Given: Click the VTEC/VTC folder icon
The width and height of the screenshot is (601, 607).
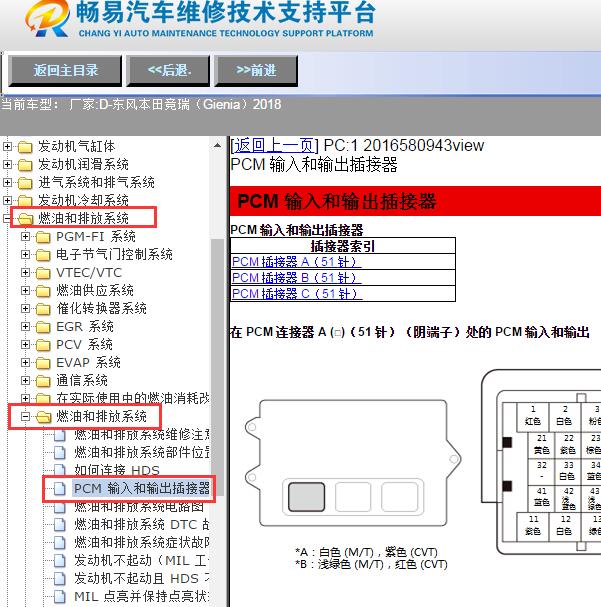Looking at the screenshot, I should (x=43, y=273).
